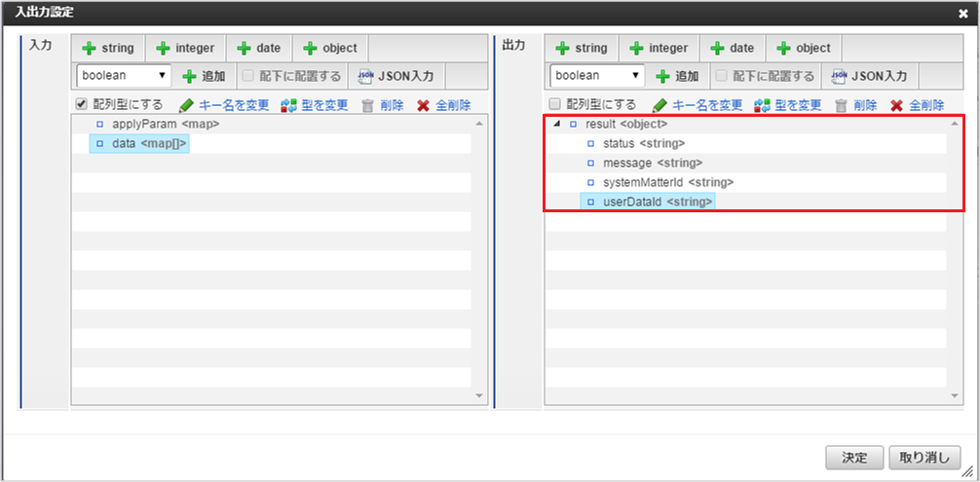Viewport: 980px width, 482px height.
Task: Add object key in input panel
Action: point(329,48)
